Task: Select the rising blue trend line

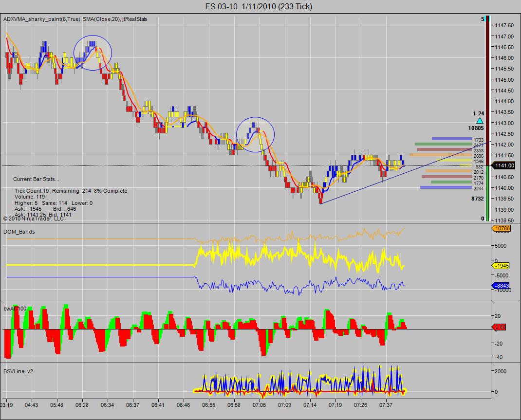Action: (405, 173)
